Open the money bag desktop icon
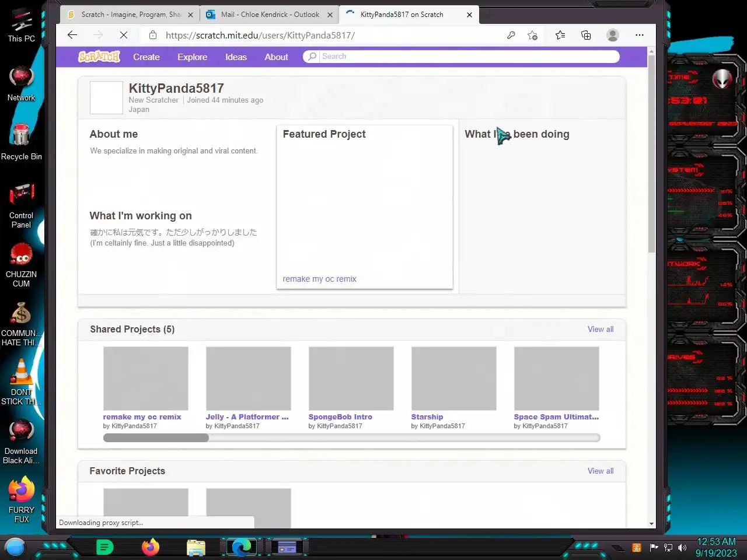 (22, 324)
